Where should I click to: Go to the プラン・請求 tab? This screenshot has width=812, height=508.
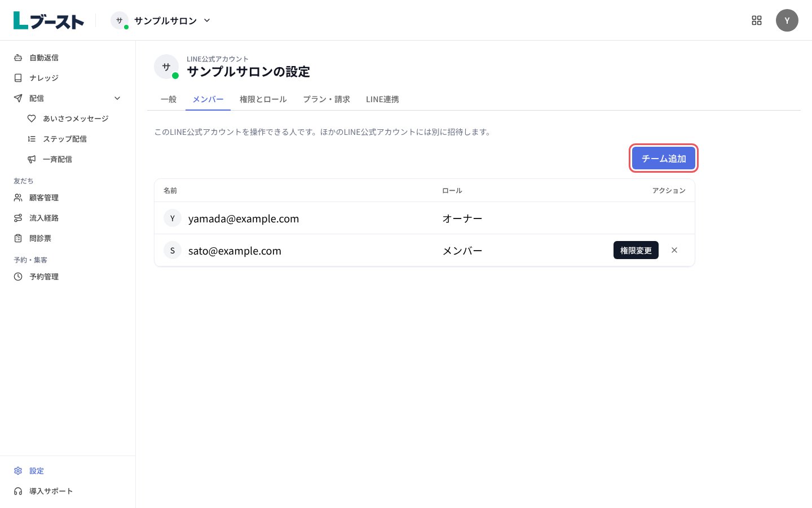tap(326, 99)
